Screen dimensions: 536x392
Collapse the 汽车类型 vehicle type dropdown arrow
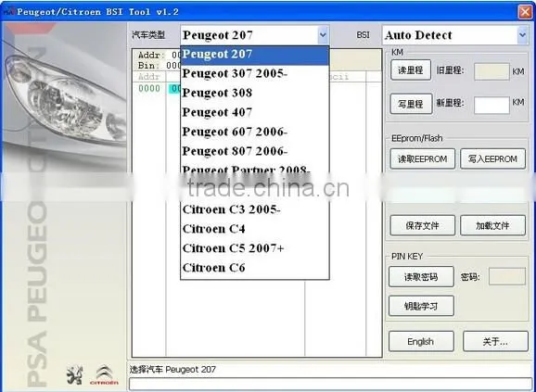click(323, 35)
